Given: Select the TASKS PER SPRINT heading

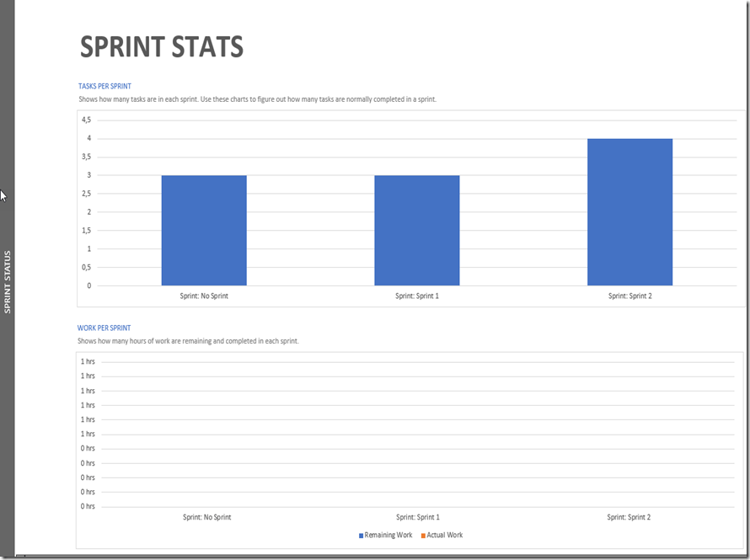Looking at the screenshot, I should (x=104, y=86).
